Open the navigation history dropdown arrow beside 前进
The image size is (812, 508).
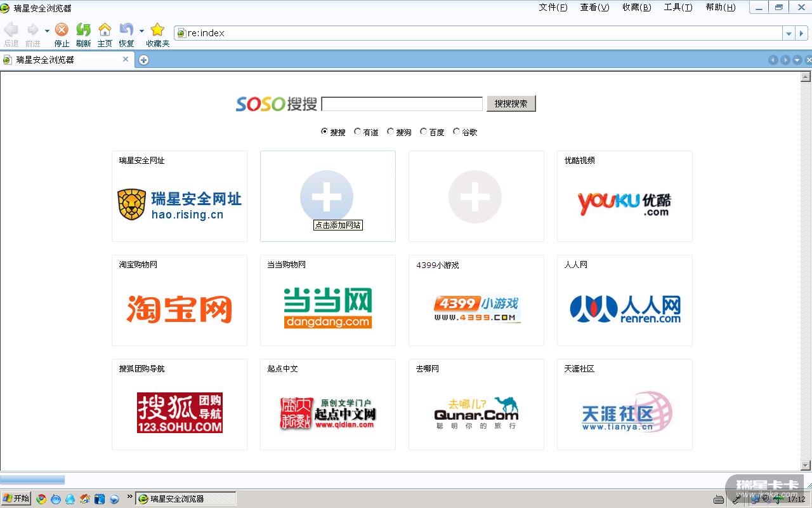click(47, 30)
